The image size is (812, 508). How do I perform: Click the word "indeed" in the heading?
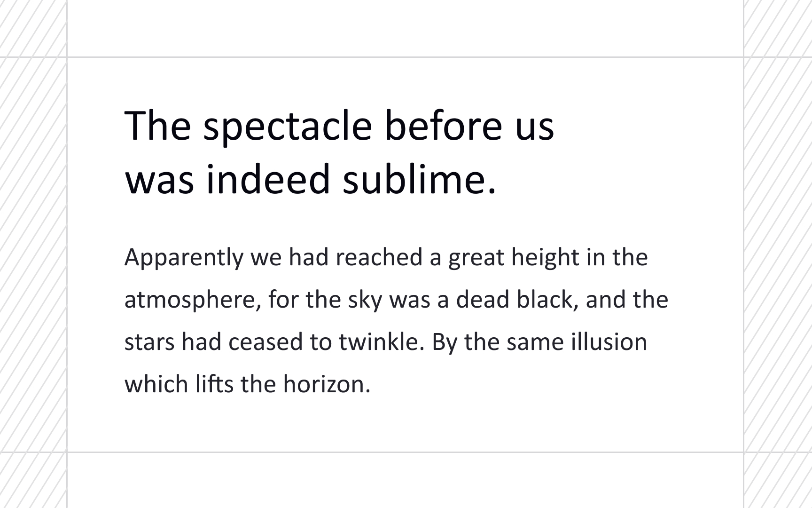tap(268, 179)
